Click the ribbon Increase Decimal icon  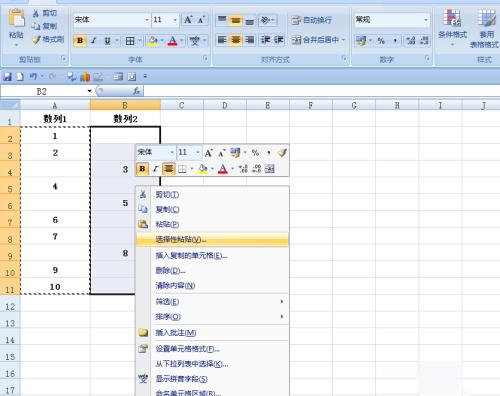tap(411, 41)
